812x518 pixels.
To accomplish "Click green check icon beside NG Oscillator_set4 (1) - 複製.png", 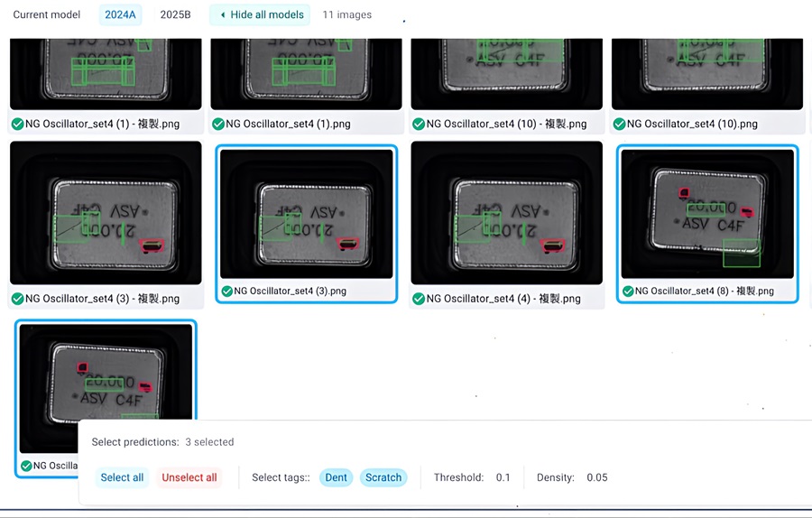I will point(17,125).
